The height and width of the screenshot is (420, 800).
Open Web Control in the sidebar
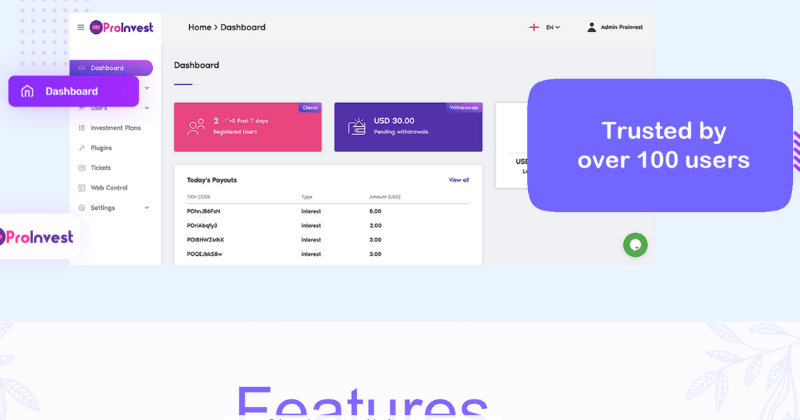coord(109,188)
